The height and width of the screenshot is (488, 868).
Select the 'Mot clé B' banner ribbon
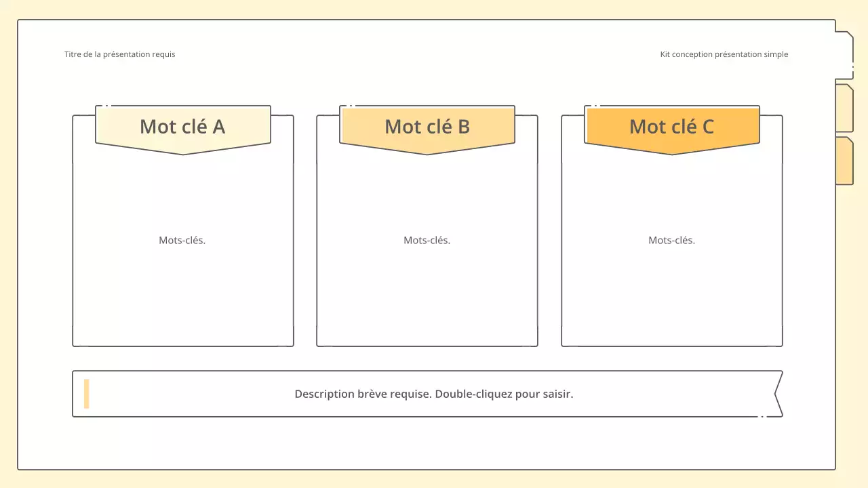pyautogui.click(x=427, y=126)
